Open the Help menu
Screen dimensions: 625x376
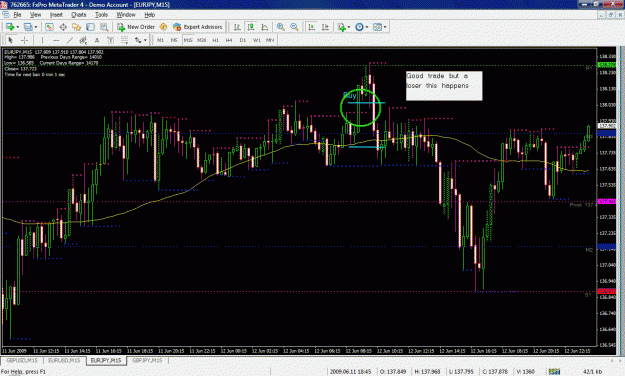point(149,15)
